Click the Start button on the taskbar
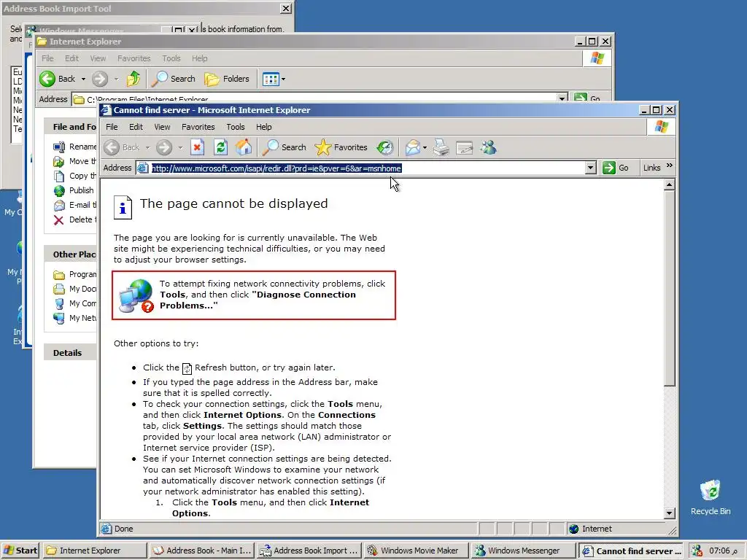747x560 pixels. [x=20, y=551]
